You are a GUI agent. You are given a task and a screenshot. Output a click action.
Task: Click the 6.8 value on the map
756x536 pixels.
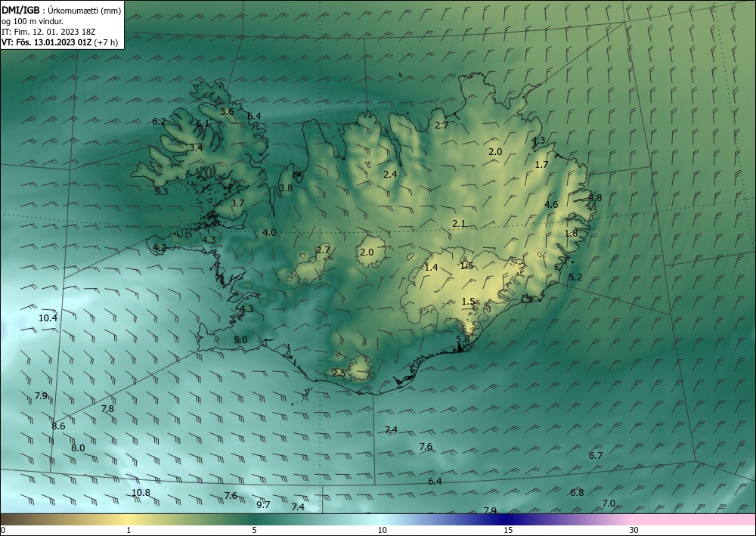click(577, 493)
